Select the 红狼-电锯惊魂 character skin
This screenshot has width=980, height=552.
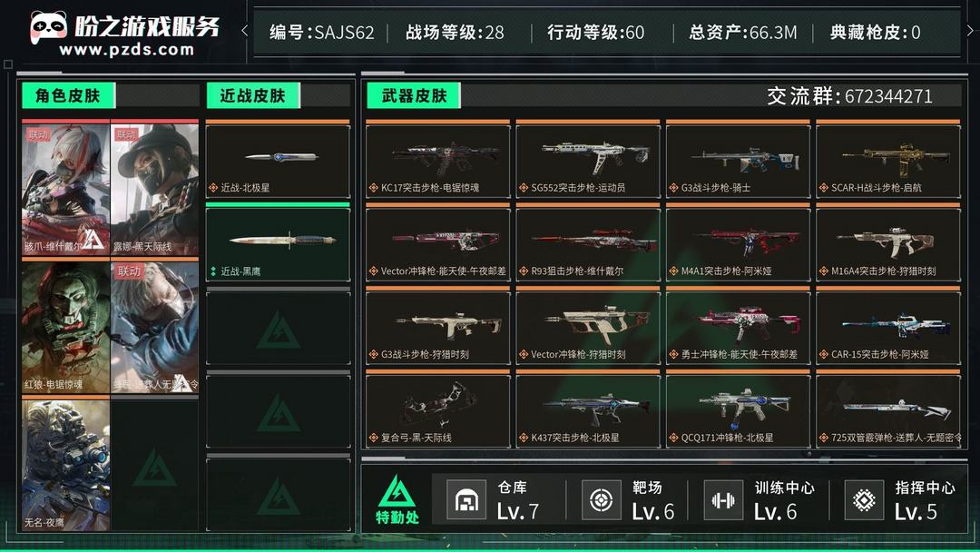point(65,327)
